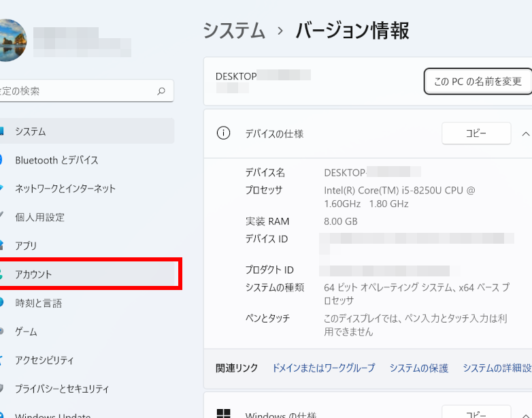Open ネットワークとインターネット settings

[87, 189]
